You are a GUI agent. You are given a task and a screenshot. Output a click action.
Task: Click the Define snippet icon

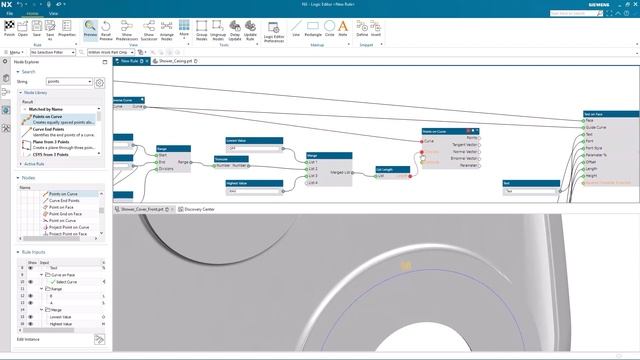pyautogui.click(x=362, y=26)
